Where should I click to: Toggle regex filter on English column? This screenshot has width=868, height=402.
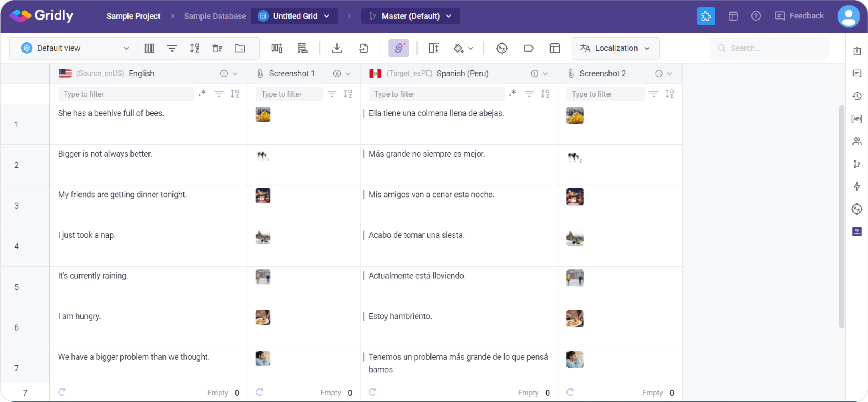[x=202, y=94]
